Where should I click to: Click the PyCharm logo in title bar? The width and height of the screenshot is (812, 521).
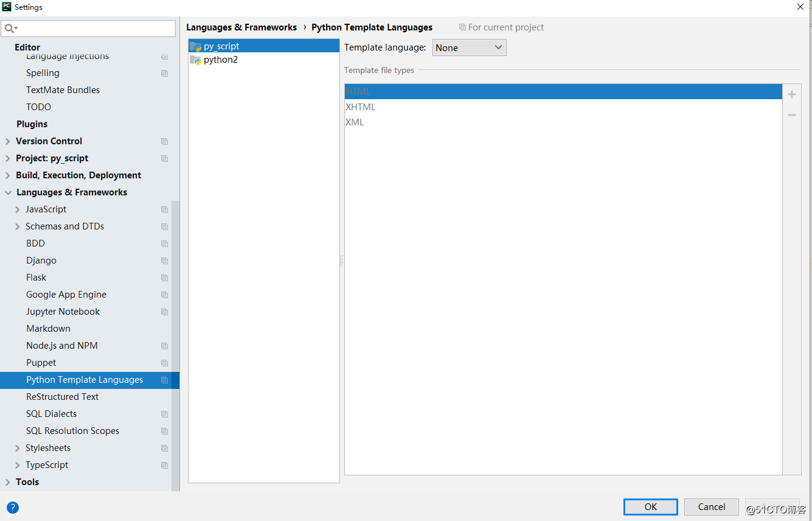7,7
